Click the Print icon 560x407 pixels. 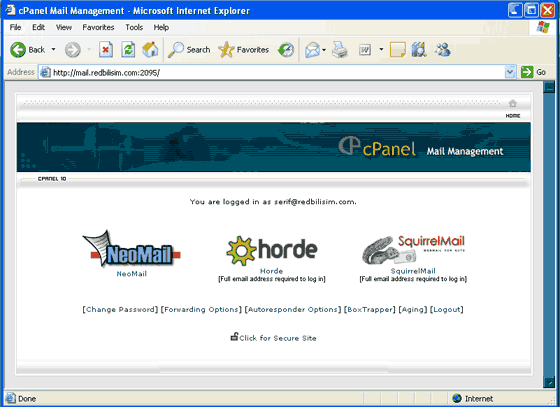[340, 50]
